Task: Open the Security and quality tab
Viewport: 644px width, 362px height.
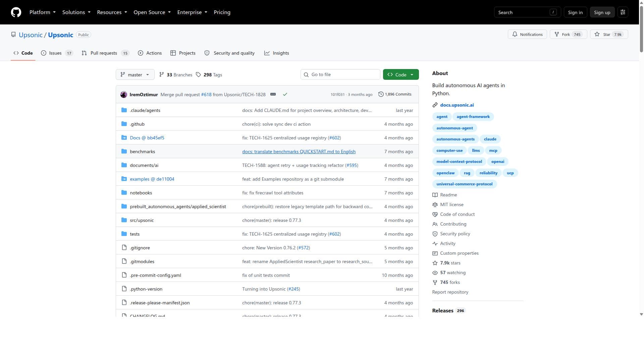Action: [x=229, y=53]
